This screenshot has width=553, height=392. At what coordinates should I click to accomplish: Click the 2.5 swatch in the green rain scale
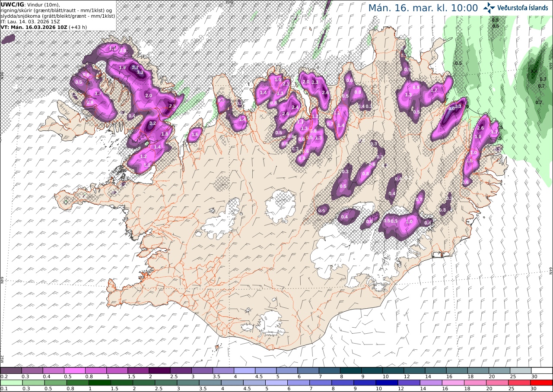click(x=166, y=383)
